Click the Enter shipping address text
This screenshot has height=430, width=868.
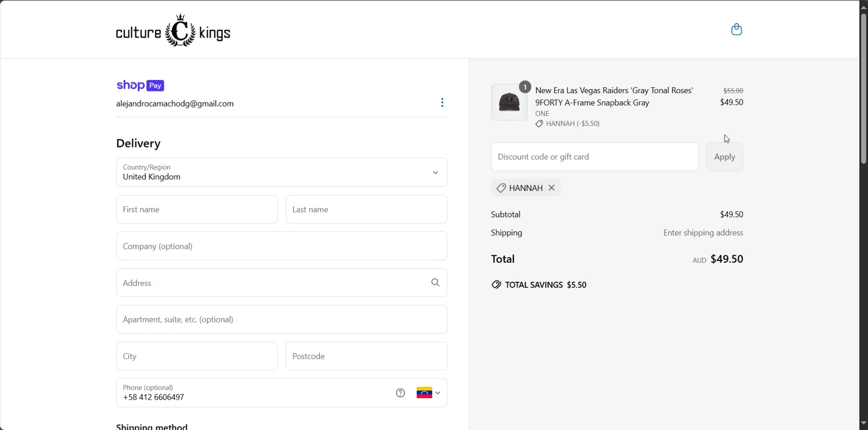point(703,233)
